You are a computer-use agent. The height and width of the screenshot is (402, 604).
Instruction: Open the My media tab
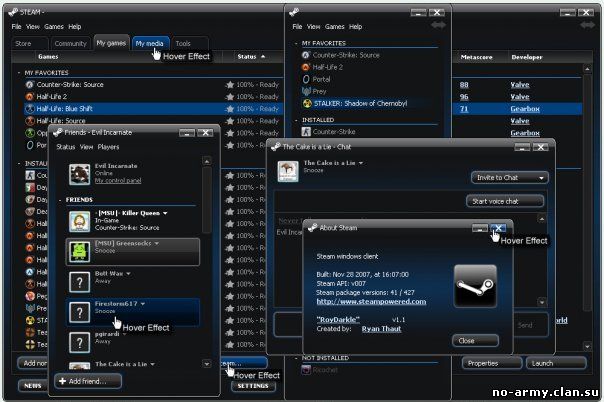coord(149,44)
